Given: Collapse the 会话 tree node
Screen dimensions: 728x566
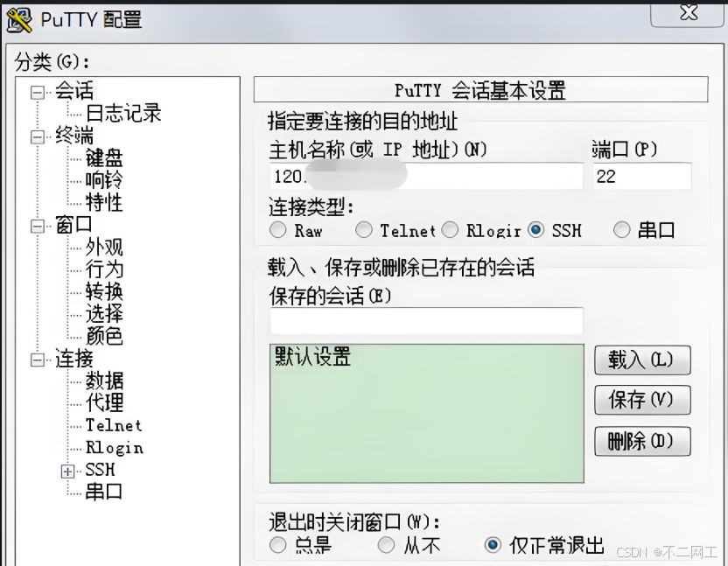Looking at the screenshot, I should coord(38,93).
